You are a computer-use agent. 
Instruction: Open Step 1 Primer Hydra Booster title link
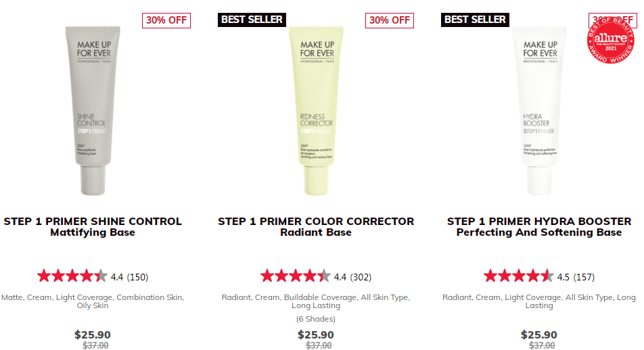click(539, 227)
